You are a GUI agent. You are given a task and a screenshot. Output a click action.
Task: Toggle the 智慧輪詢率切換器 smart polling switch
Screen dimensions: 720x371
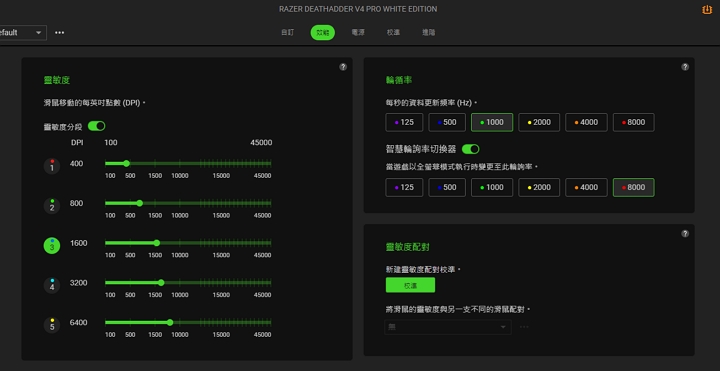coord(471,149)
